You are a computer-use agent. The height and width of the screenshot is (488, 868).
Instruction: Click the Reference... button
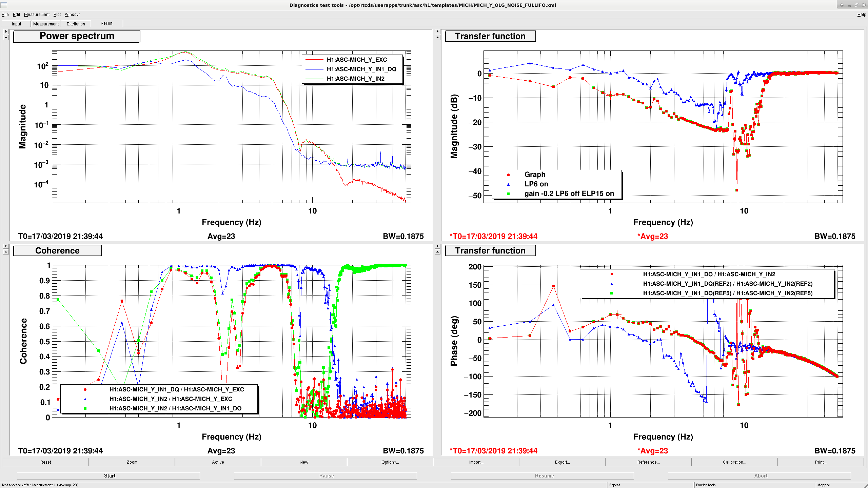click(x=648, y=462)
